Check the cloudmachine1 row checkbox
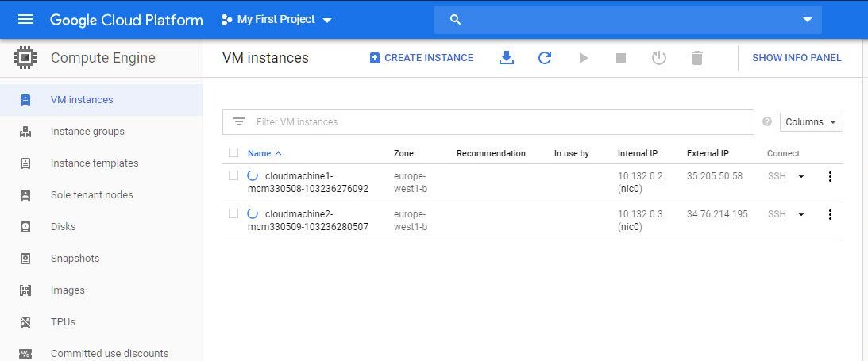This screenshot has width=868, height=361. click(x=233, y=176)
